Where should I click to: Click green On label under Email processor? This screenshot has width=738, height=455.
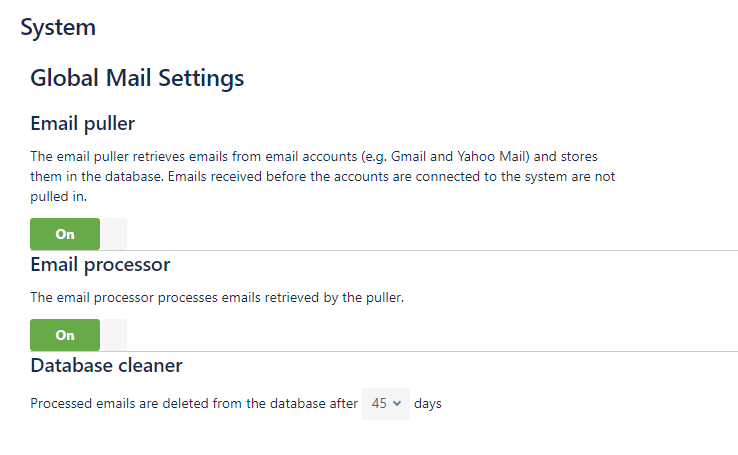65,335
